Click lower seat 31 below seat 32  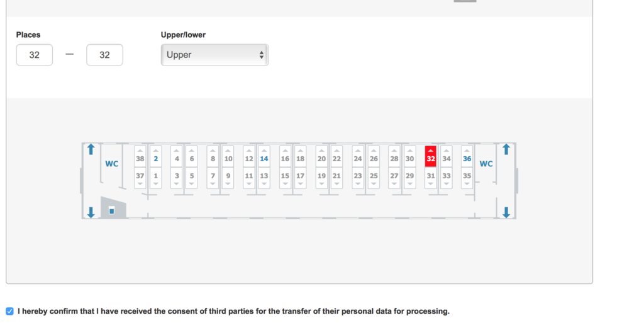click(430, 178)
